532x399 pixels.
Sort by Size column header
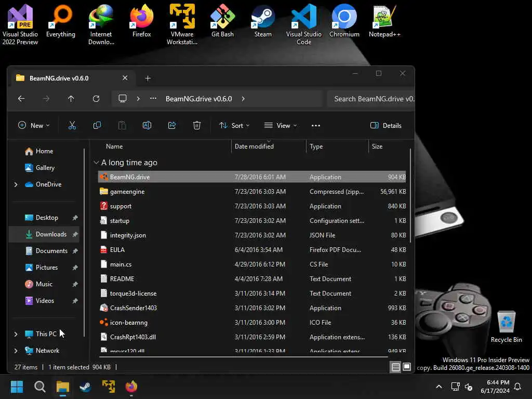pyautogui.click(x=377, y=147)
